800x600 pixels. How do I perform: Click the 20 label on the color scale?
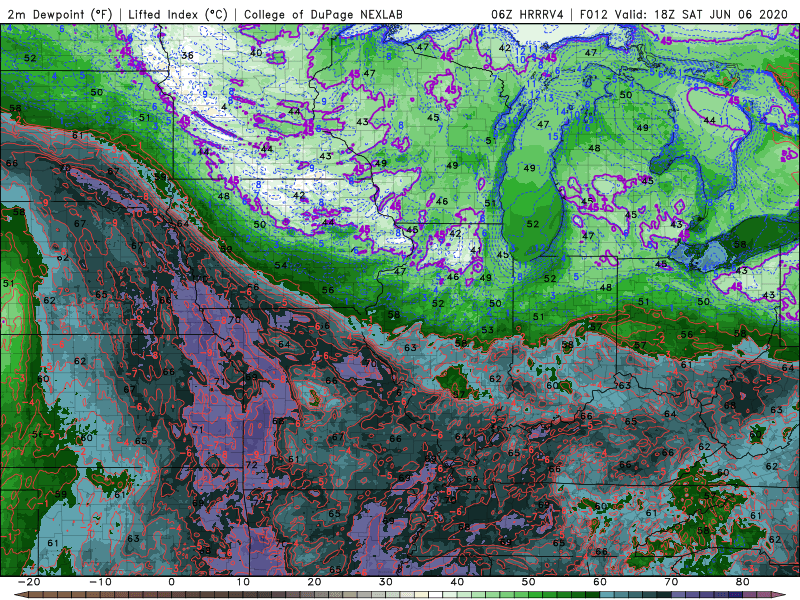tap(314, 582)
